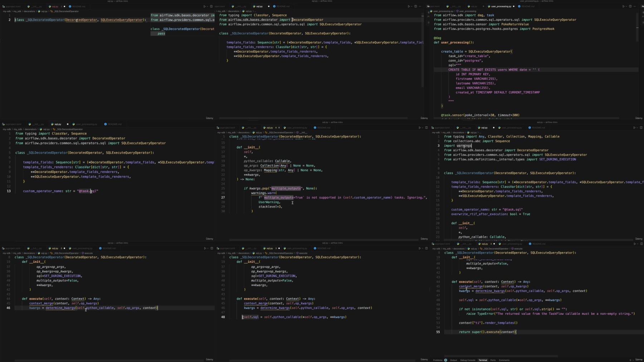Click the 'stacklevel=3,' line
Image resolution: width=644 pixels, height=362 pixels.
tap(270, 207)
